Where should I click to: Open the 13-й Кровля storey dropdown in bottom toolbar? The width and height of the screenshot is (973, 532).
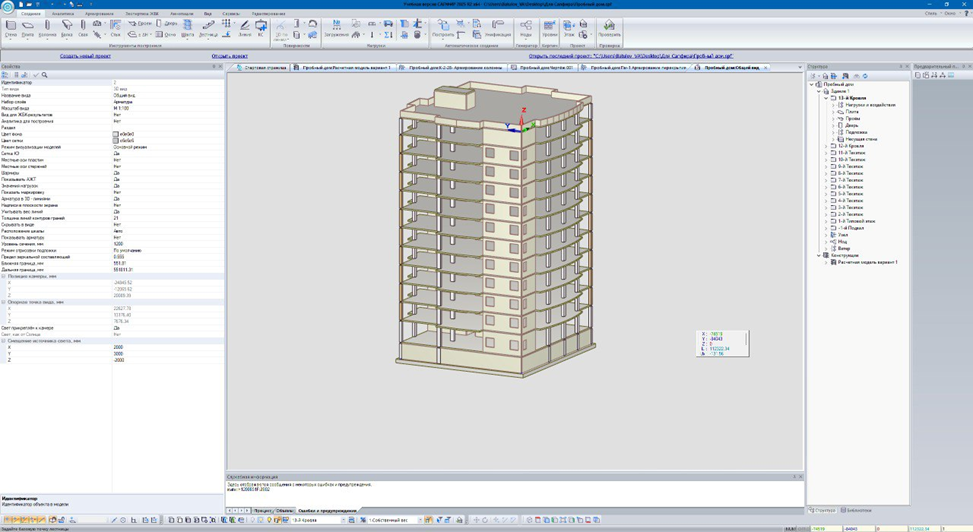pos(343,520)
